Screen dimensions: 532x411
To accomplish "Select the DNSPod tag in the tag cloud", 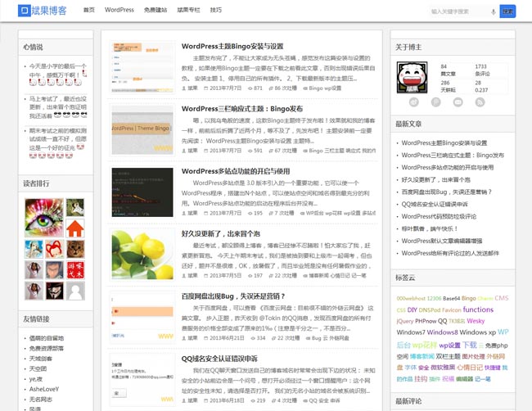I will 429,309.
